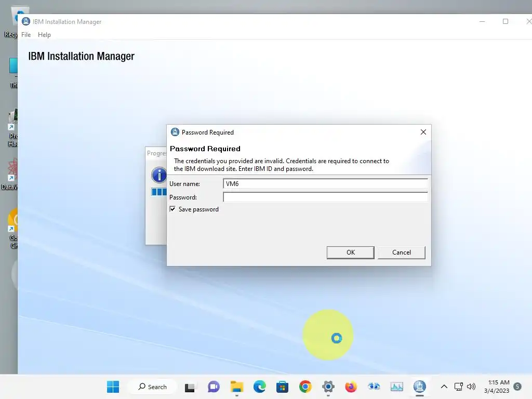
Task: Launch Firefox from the taskbar
Action: coord(351,387)
